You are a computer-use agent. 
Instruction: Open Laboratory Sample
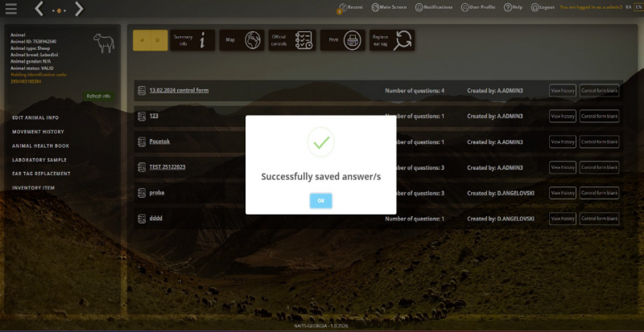pos(39,160)
